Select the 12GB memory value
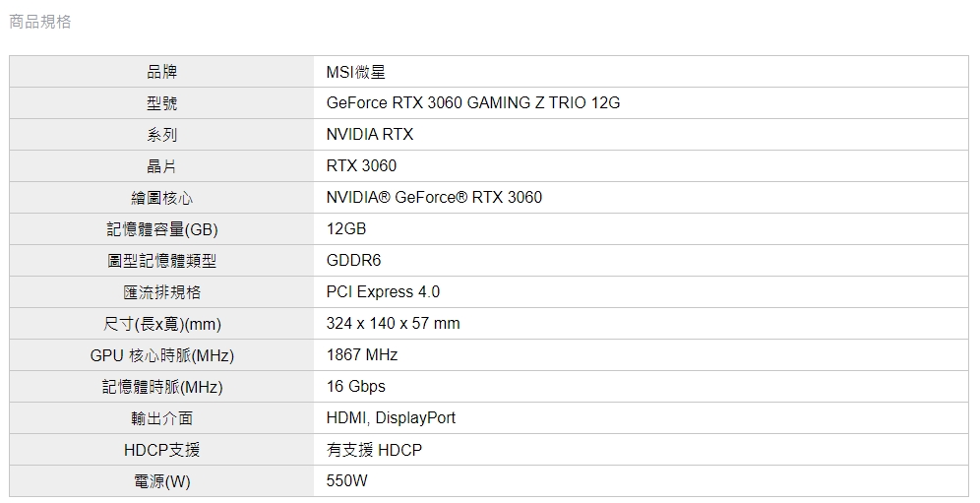The width and height of the screenshot is (980, 503). click(x=346, y=229)
